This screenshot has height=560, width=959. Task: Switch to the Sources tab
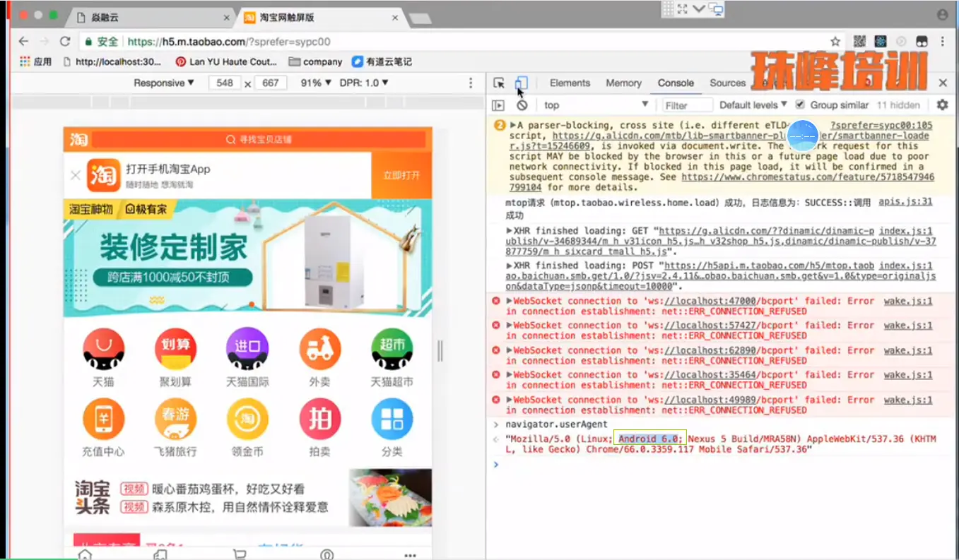point(728,83)
